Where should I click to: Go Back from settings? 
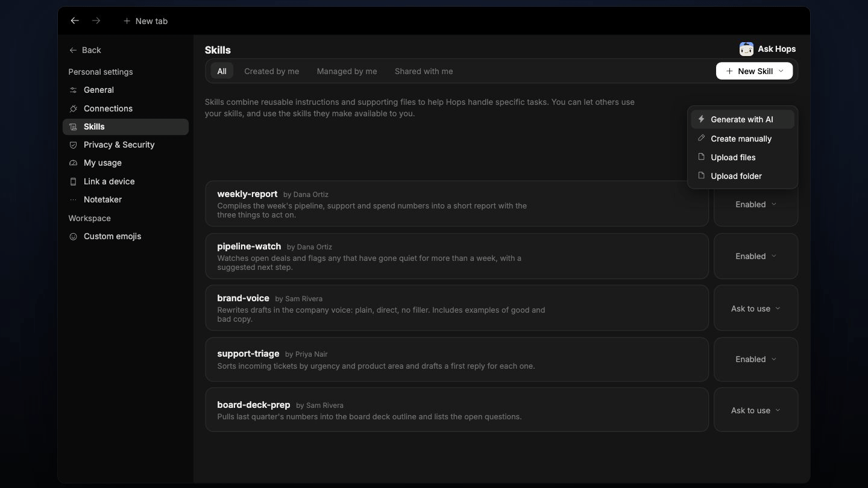tap(85, 50)
